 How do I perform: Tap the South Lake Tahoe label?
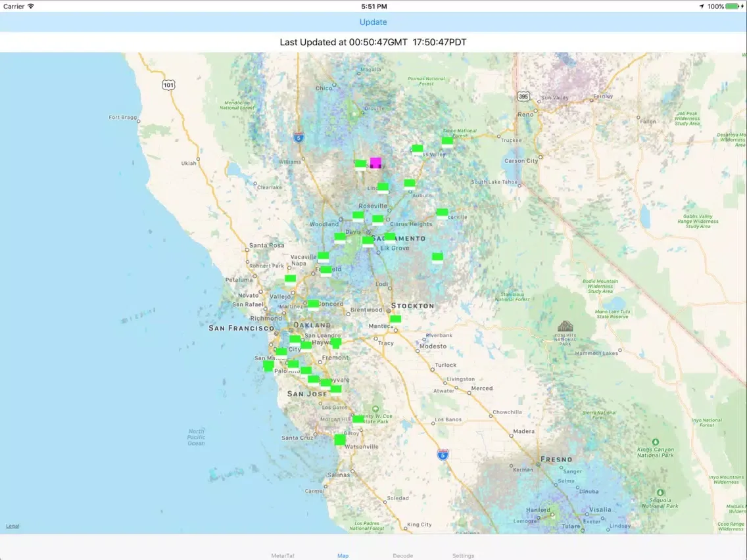pyautogui.click(x=494, y=182)
